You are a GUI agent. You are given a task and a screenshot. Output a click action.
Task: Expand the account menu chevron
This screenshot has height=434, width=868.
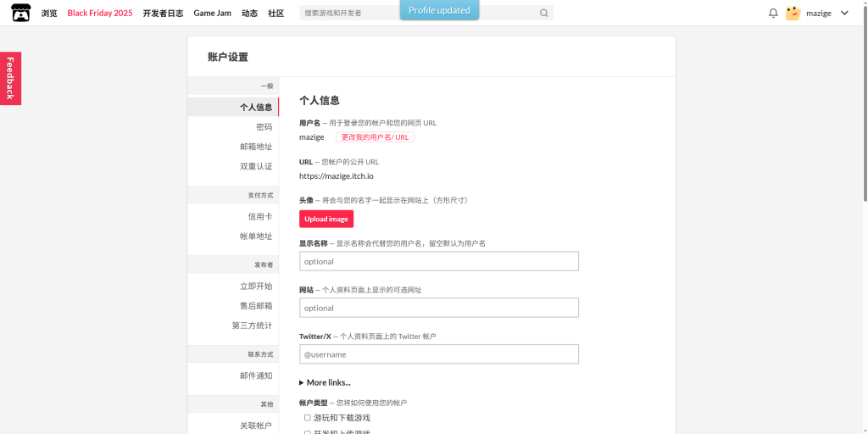pos(844,13)
